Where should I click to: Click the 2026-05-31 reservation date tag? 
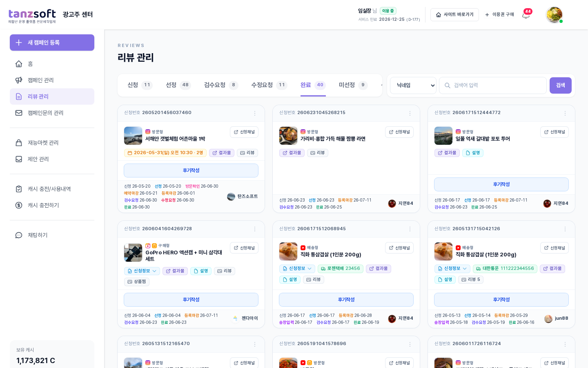tap(165, 153)
